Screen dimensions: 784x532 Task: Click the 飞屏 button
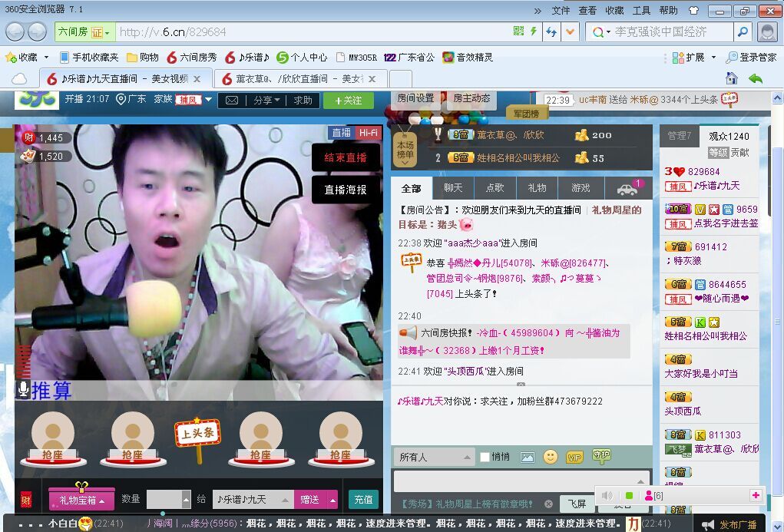point(577,504)
